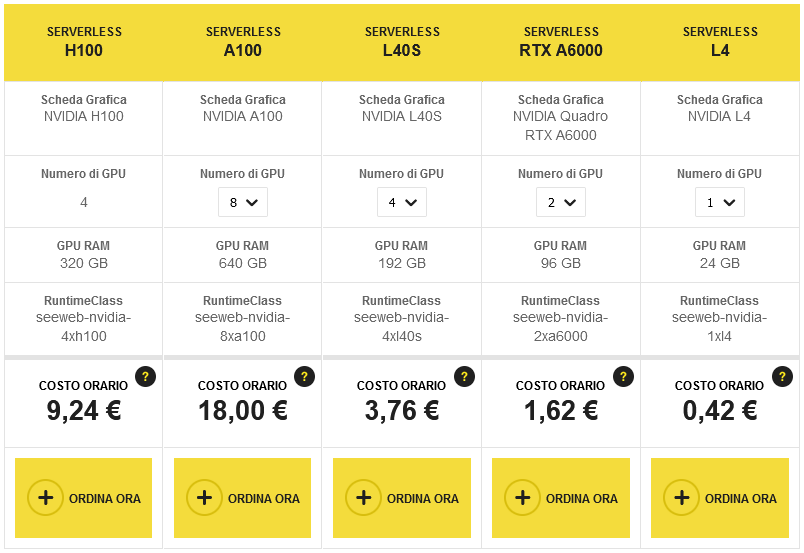Viewport: 804px width, 553px height.
Task: Click the plus icon in L40S order button
Action: [x=363, y=498]
